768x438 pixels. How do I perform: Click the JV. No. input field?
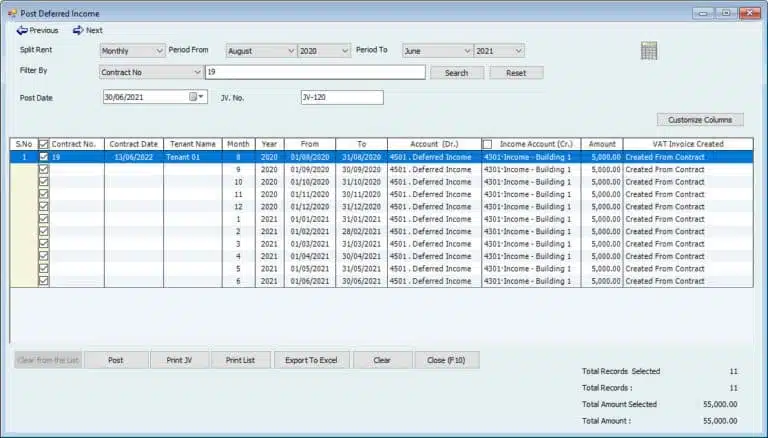point(341,97)
